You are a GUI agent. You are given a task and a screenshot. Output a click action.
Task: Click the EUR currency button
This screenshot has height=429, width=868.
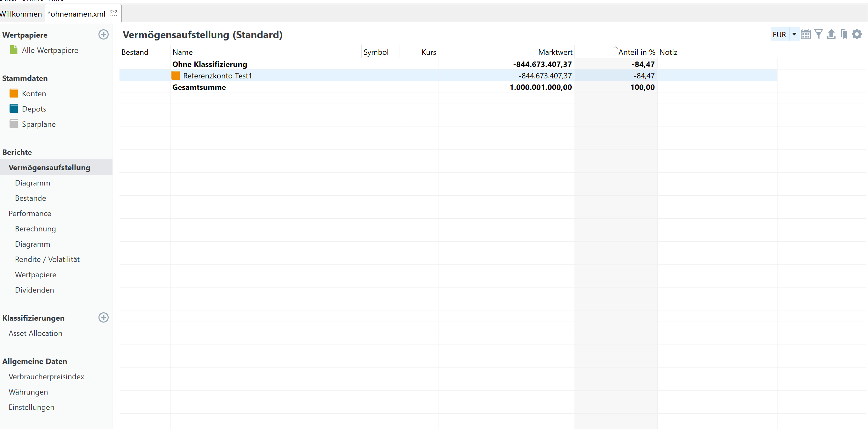point(779,35)
